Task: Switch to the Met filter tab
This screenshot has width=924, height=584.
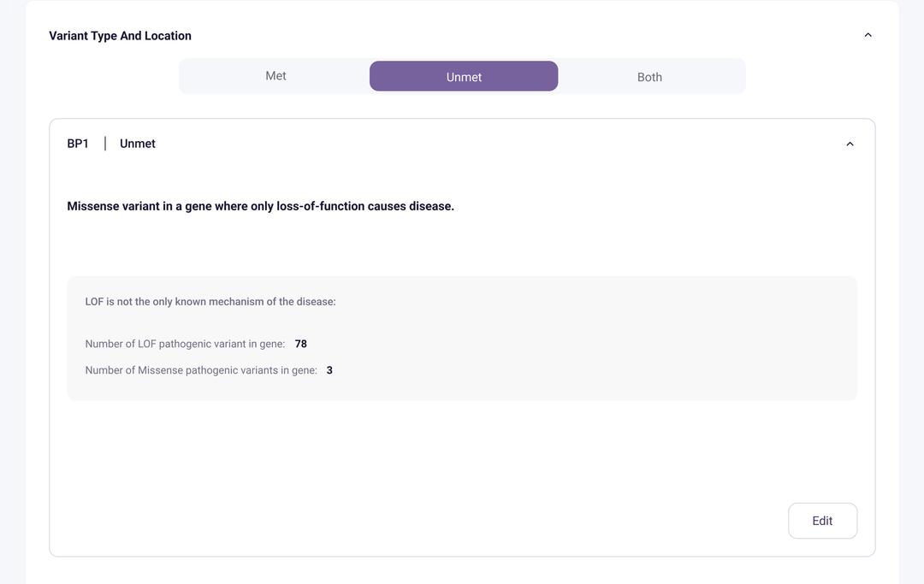Action: [x=275, y=76]
